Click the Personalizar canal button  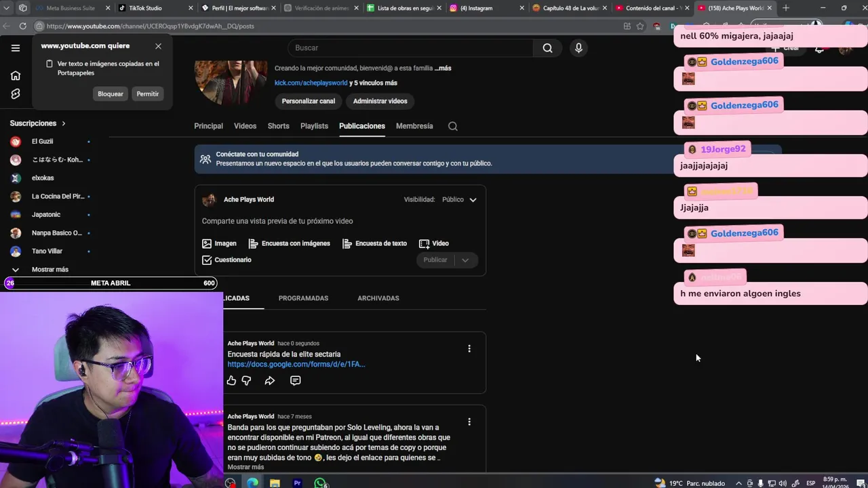pos(309,101)
